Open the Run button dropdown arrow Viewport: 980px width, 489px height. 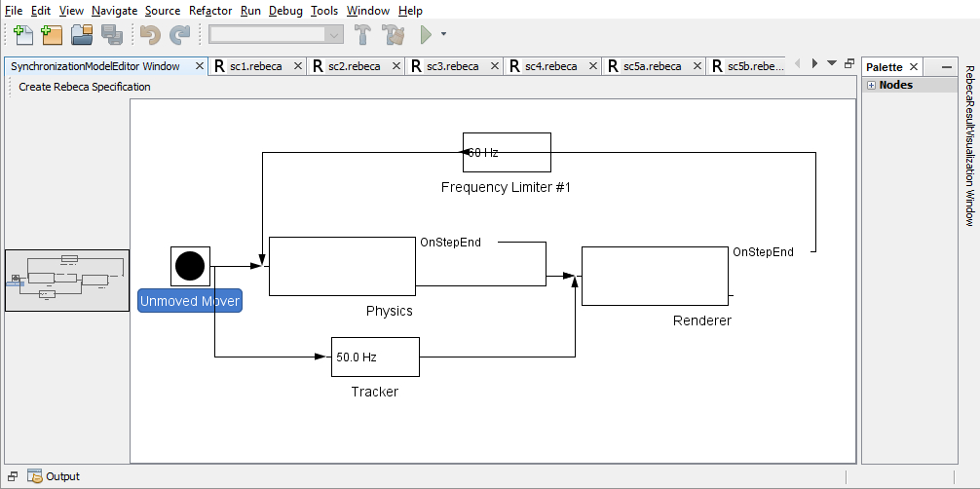(x=444, y=34)
